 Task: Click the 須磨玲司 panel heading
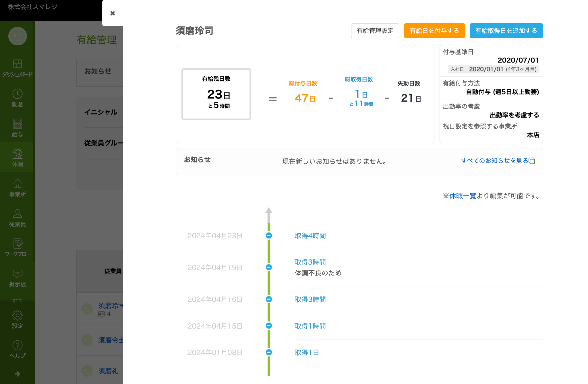pos(195,31)
